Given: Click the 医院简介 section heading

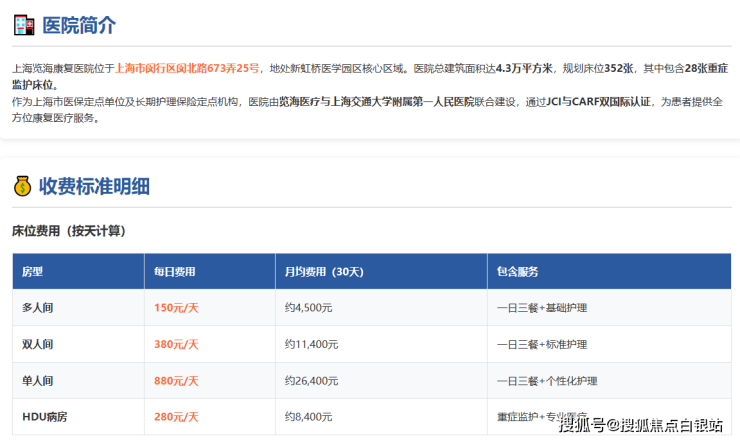Looking at the screenshot, I should 79,26.
